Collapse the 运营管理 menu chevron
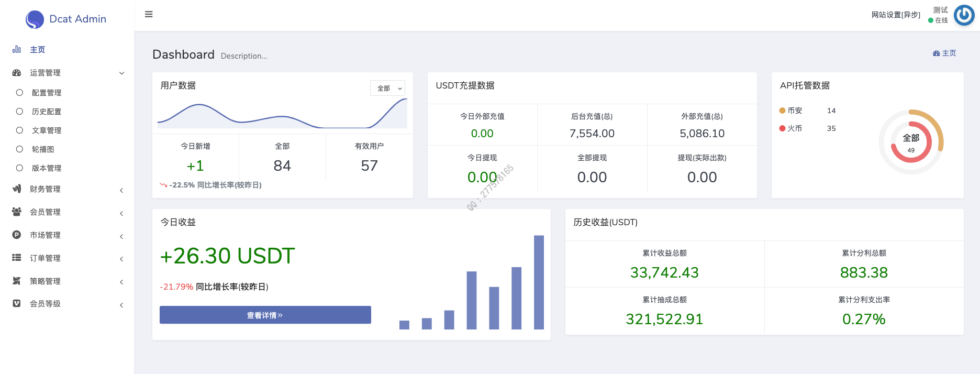Screen dimensions: 980x374 [x=121, y=73]
